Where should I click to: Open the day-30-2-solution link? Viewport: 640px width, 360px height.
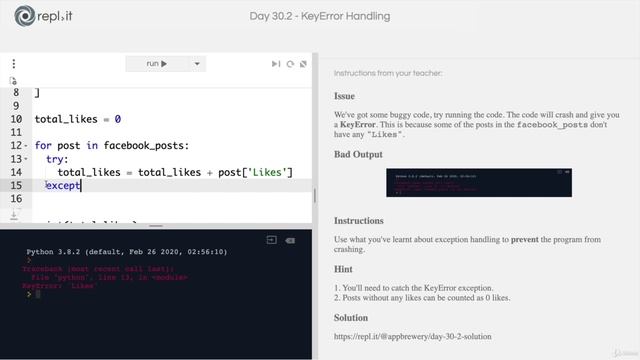pos(413,336)
